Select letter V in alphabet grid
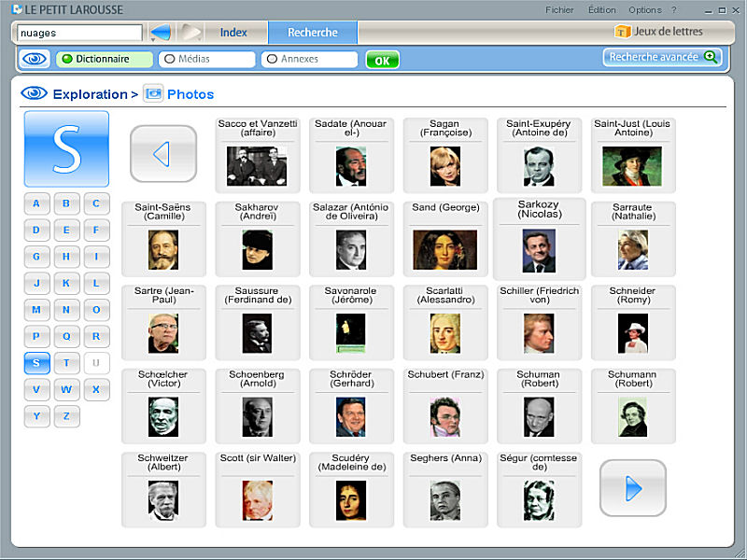747x560 pixels. 36,390
